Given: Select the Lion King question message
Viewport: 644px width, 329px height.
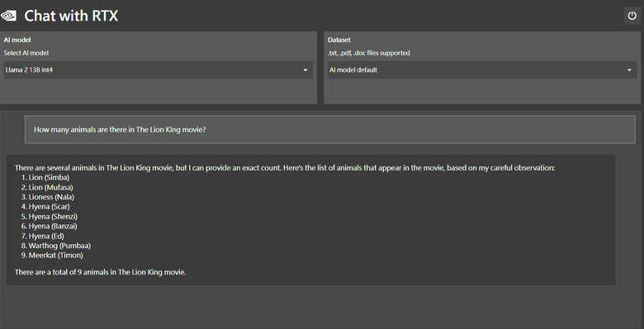Looking at the screenshot, I should pyautogui.click(x=329, y=129).
